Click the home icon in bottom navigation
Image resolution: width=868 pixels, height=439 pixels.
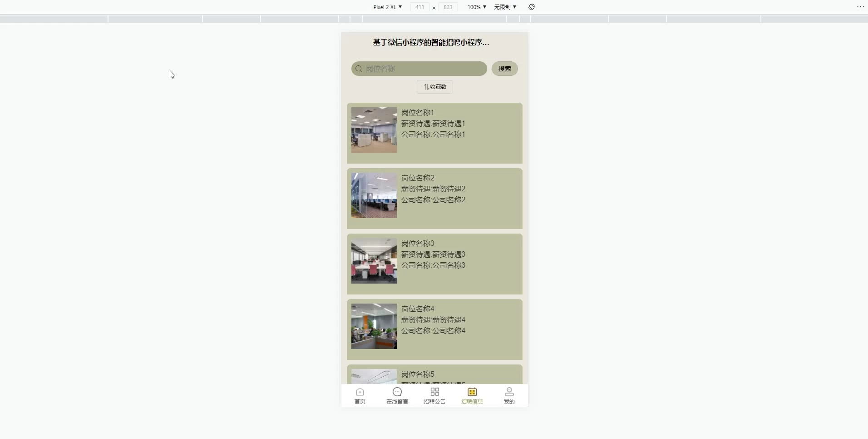[360, 392]
